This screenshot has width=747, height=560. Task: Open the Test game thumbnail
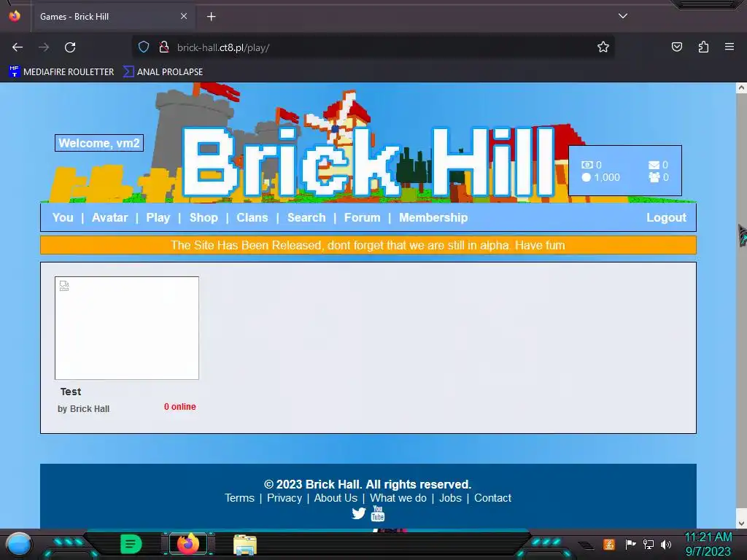(127, 328)
